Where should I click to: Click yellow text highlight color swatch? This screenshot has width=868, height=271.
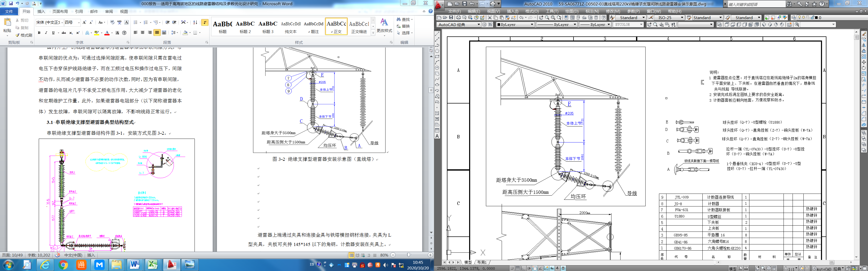(x=96, y=33)
